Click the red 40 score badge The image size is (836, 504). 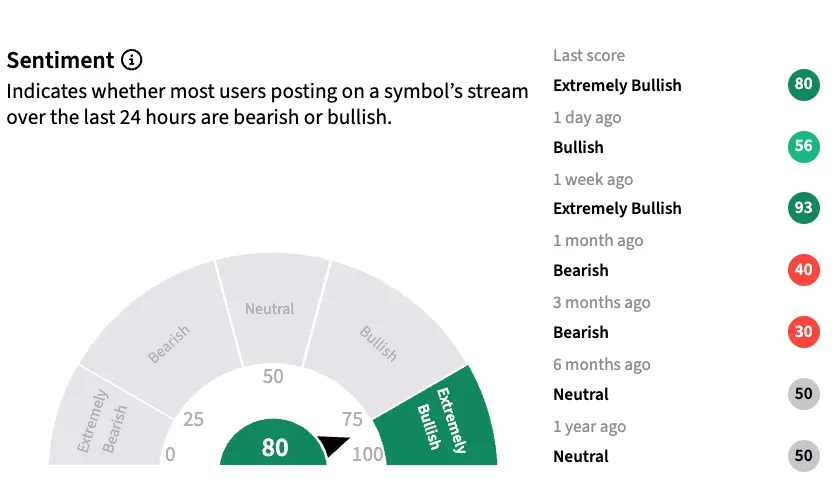[803, 270]
